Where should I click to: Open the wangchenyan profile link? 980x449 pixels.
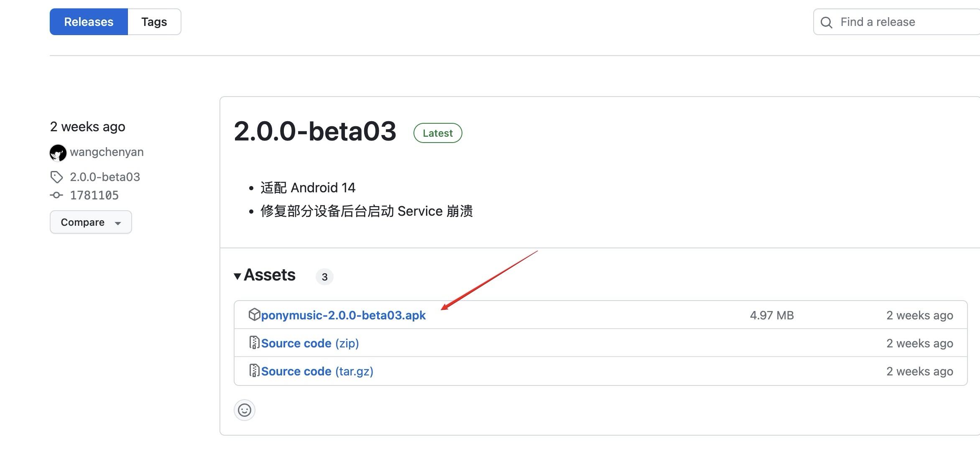(107, 152)
